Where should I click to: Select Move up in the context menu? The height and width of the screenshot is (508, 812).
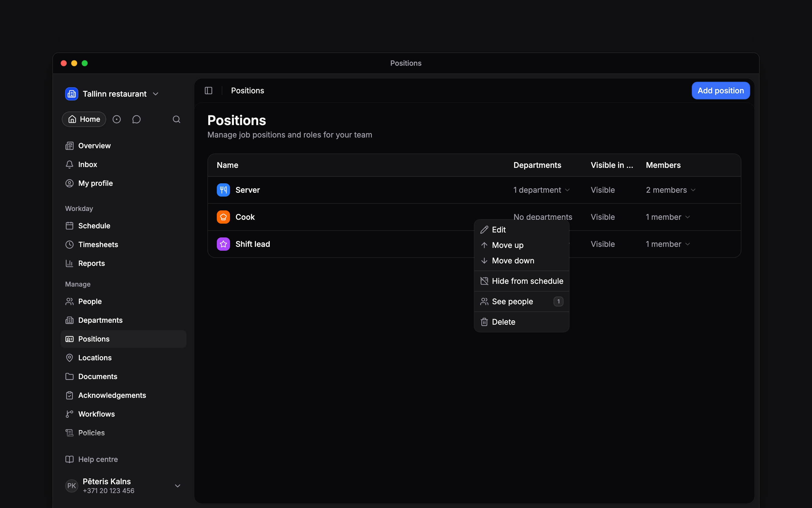[521, 245]
